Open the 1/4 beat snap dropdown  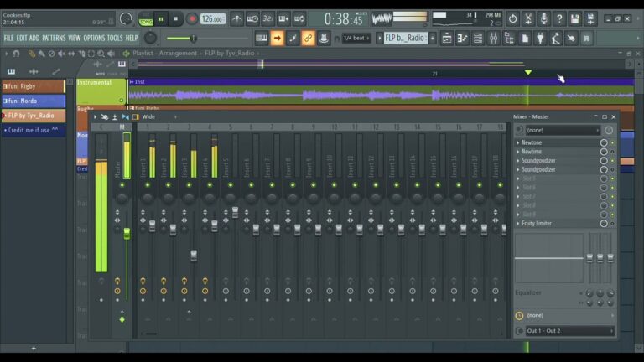356,39
